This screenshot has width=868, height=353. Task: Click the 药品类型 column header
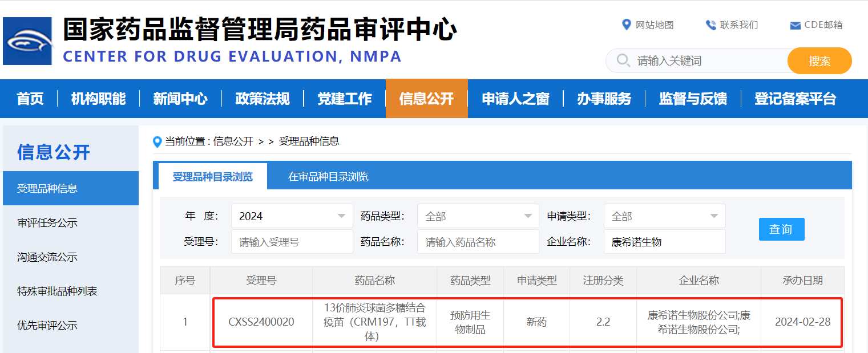(x=470, y=280)
